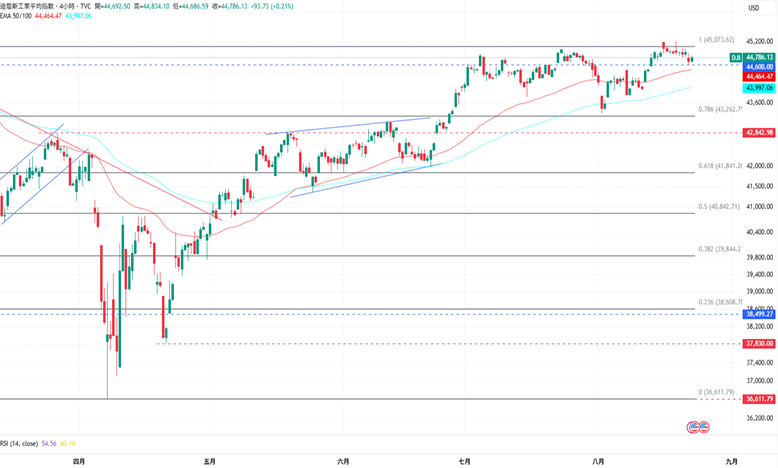The height and width of the screenshot is (468, 778).
Task: Click the cyan EMA value 43,997.06 in legend
Action: [x=78, y=16]
